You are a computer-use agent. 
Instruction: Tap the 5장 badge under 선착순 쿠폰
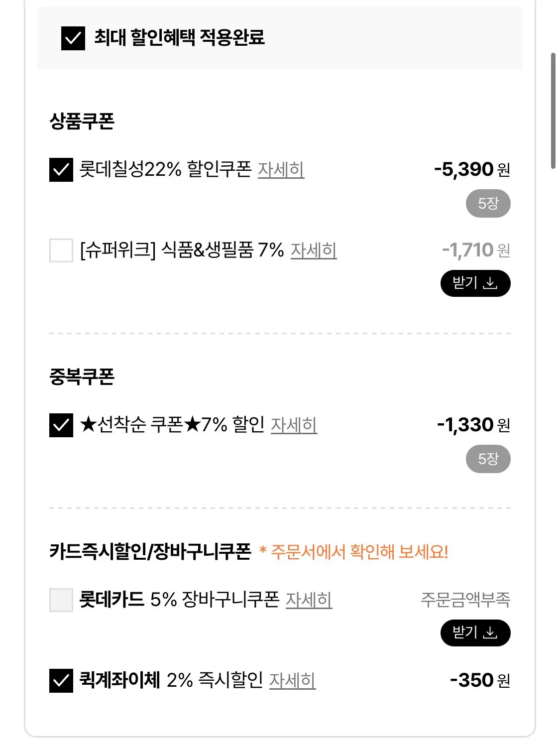pos(488,459)
